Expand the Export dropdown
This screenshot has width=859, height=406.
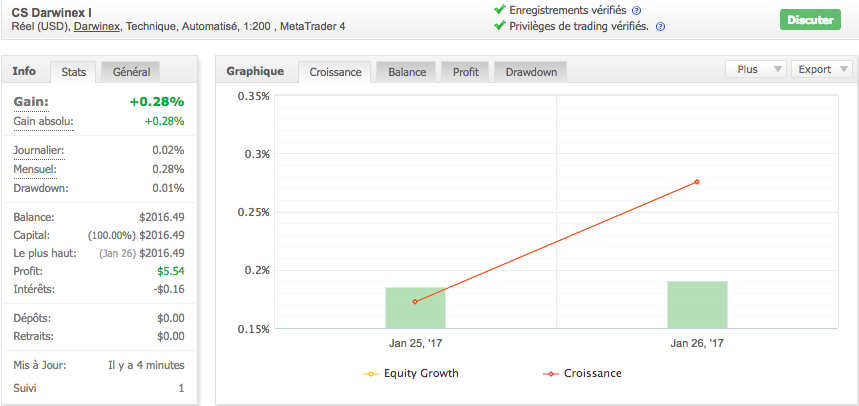pos(821,70)
